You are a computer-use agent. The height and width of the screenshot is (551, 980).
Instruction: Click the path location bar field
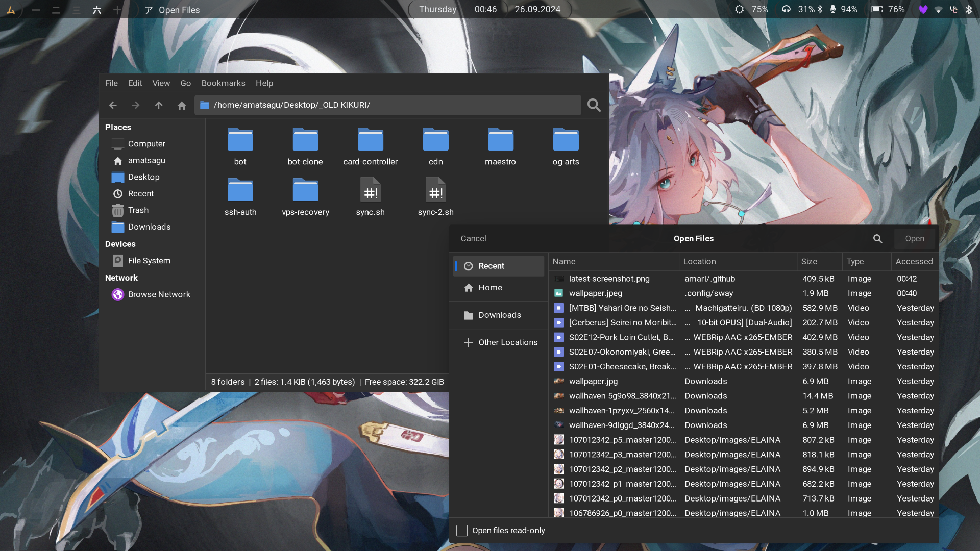tap(388, 105)
